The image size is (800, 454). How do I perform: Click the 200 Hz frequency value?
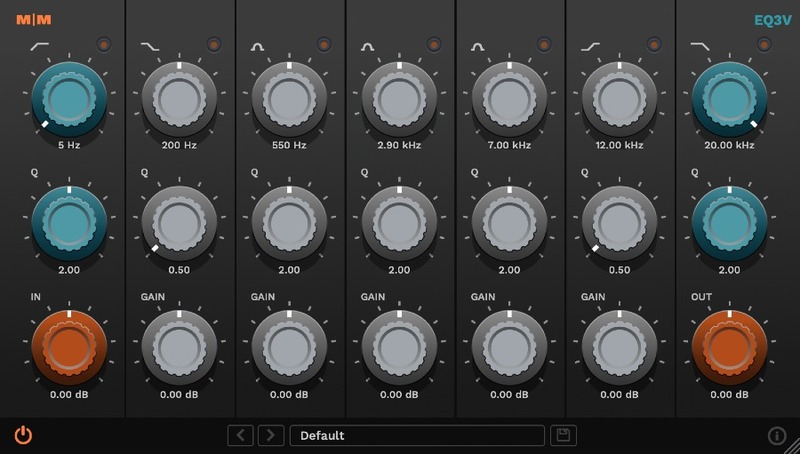179,145
